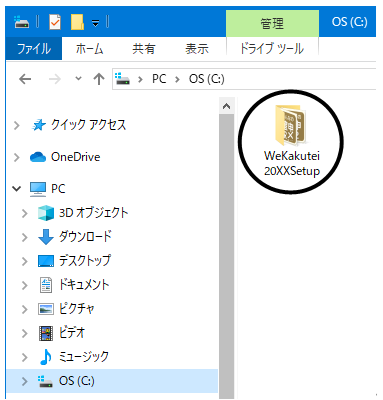Expand the OS (C:) tree node

pos(24,381)
